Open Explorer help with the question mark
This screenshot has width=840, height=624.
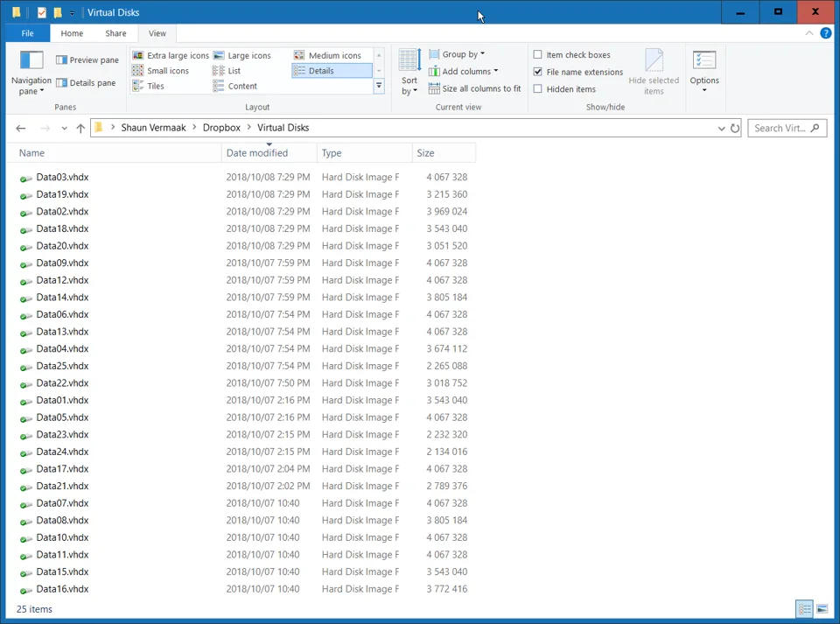825,33
